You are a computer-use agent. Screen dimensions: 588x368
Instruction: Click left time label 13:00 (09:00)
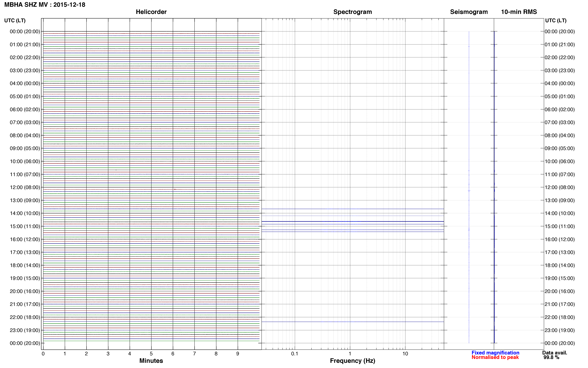[25, 200]
